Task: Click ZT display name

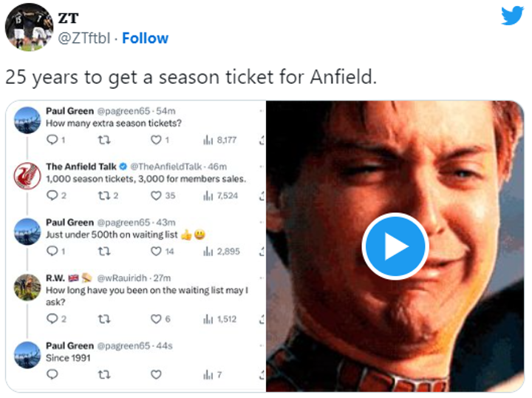Action: (x=68, y=18)
